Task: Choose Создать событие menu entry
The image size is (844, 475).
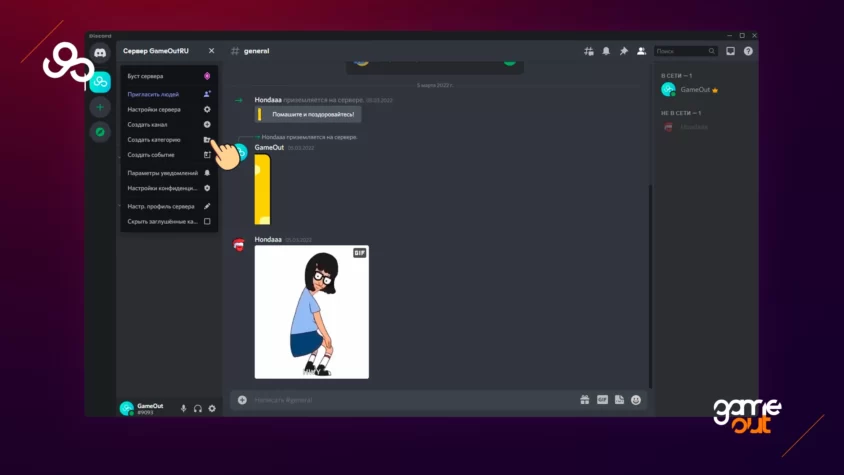Action: click(x=169, y=155)
